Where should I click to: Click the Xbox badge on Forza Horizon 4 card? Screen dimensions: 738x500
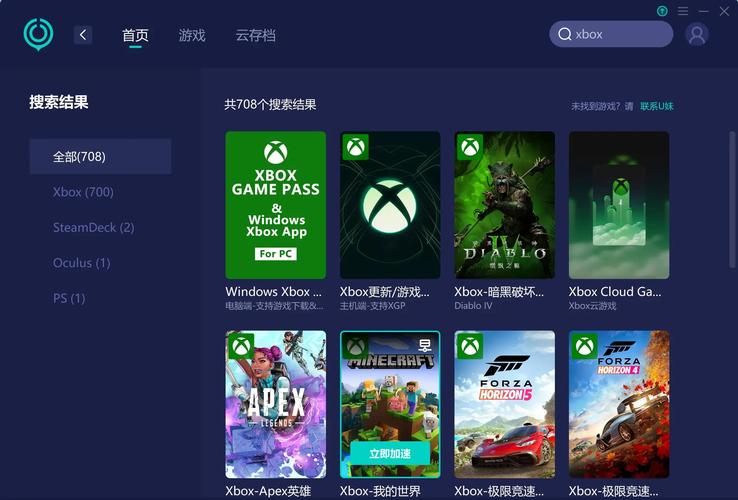click(x=585, y=346)
